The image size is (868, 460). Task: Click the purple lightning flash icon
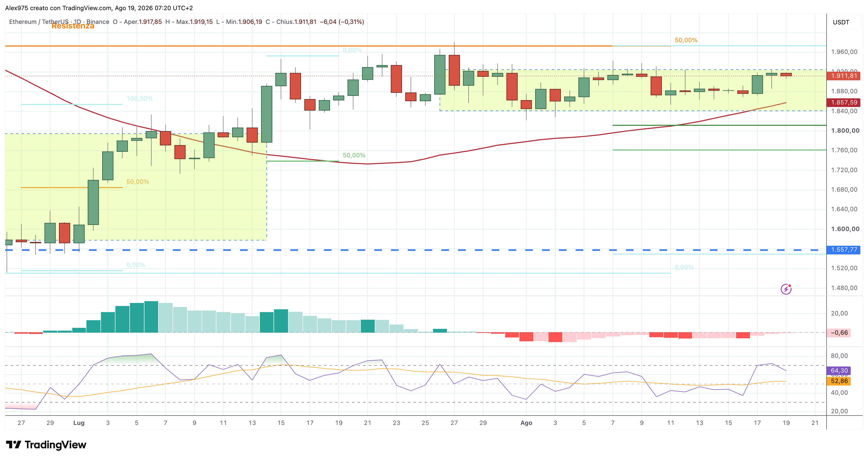coord(786,289)
